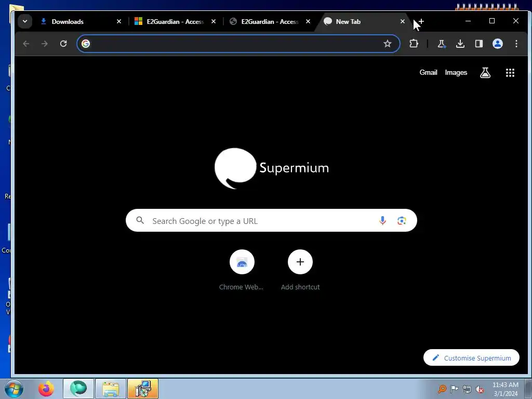Viewport: 532px width, 399px height.
Task: Open the Extensions puzzle icon
Action: click(414, 44)
